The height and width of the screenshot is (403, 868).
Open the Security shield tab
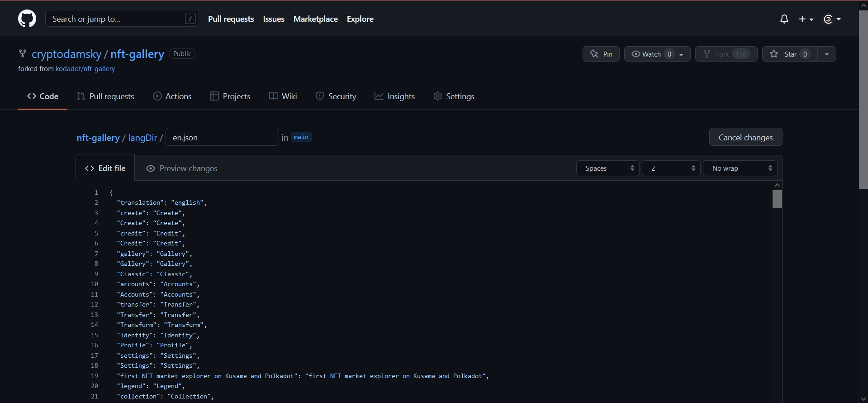pos(336,96)
